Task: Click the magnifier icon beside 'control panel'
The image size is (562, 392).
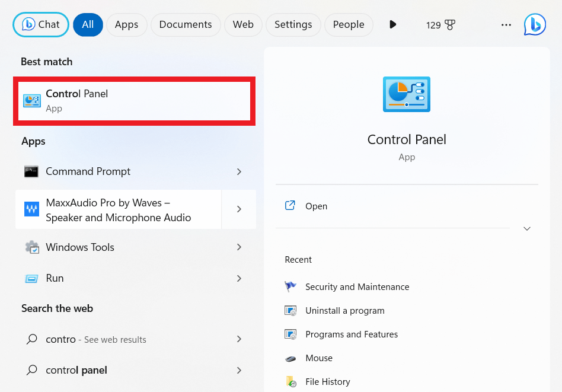Action: tap(31, 370)
